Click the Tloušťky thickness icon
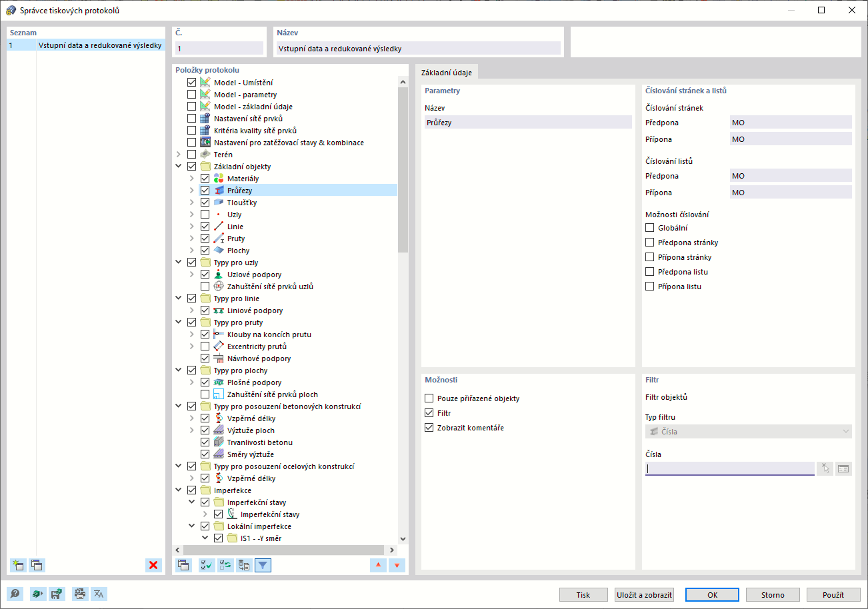The image size is (868, 609). (219, 203)
